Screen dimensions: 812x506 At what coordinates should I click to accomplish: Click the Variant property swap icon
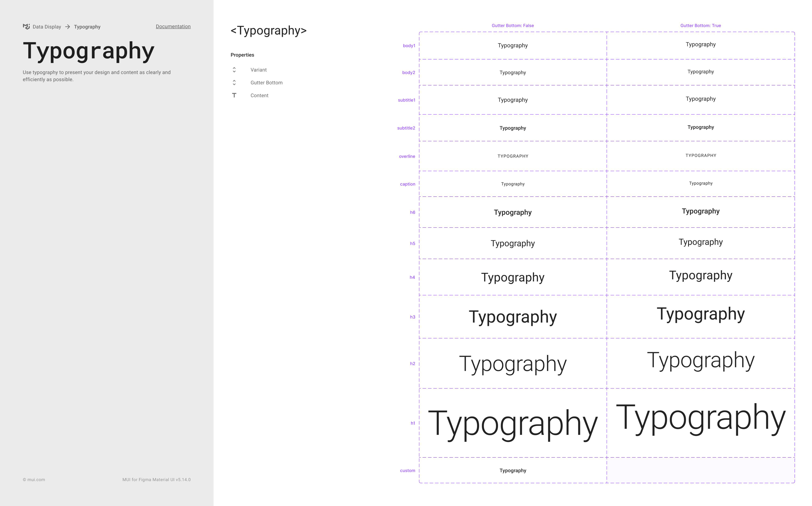click(x=234, y=70)
